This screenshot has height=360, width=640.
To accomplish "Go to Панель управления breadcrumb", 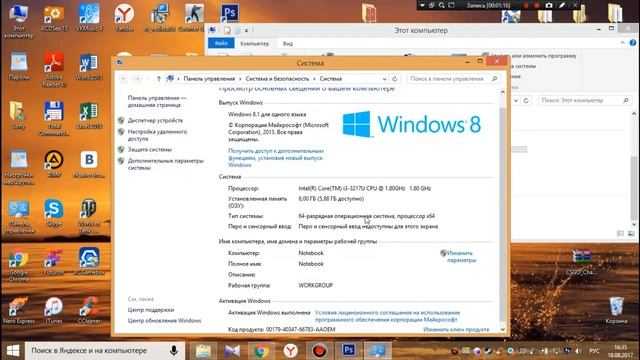I will click(209, 79).
